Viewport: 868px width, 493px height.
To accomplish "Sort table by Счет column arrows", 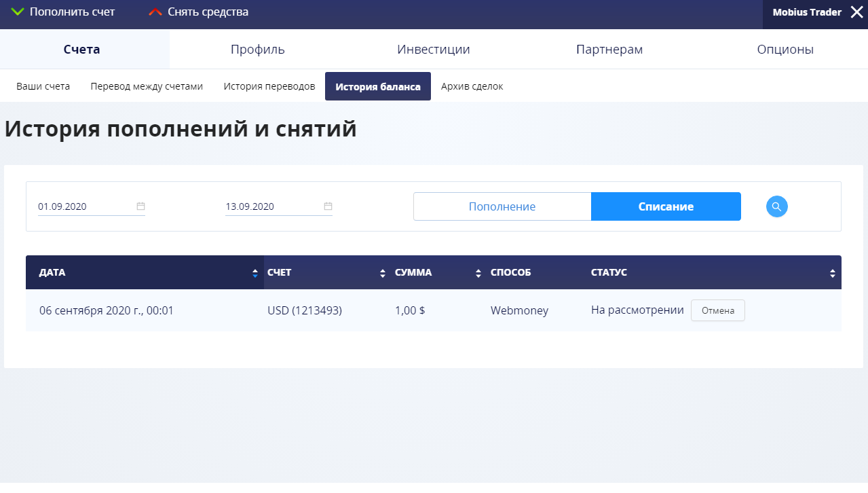I will click(383, 273).
